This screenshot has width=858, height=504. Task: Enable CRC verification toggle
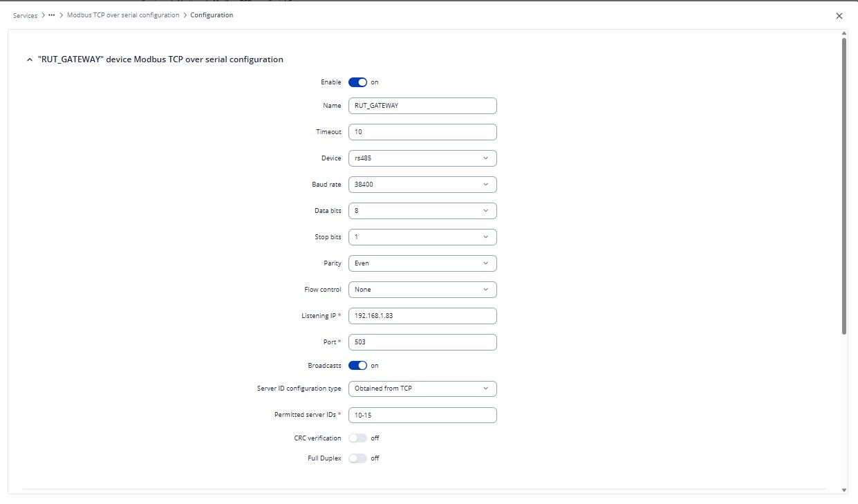(x=357, y=438)
